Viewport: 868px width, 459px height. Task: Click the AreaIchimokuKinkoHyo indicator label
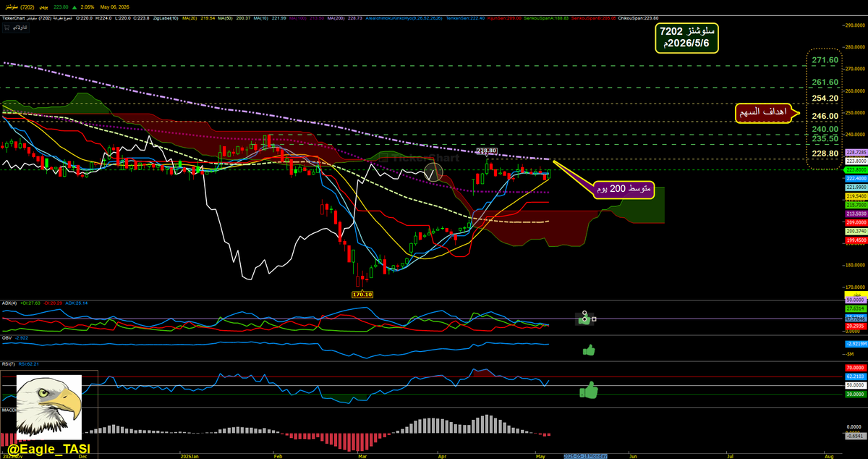[x=403, y=18]
